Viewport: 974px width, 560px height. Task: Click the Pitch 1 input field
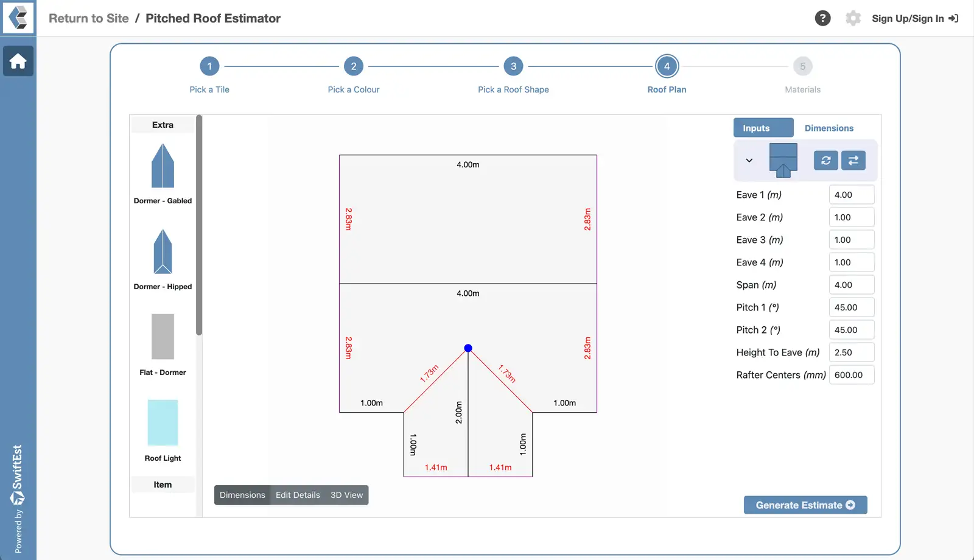851,307
